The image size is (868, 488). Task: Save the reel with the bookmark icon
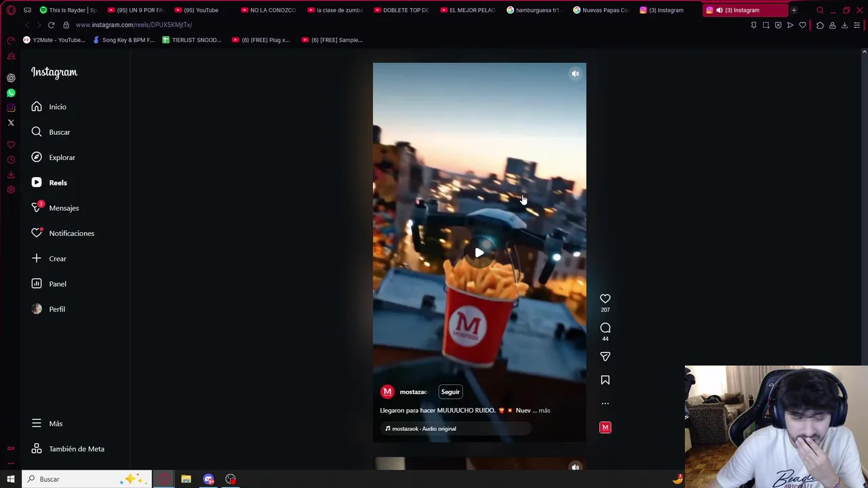(605, 380)
